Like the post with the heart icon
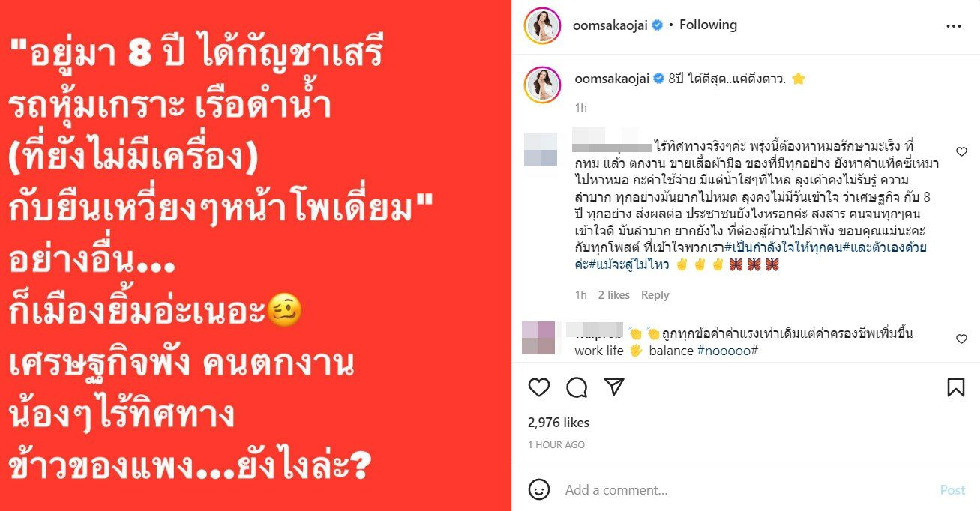Screen dimensions: 980x511 pyautogui.click(x=539, y=387)
